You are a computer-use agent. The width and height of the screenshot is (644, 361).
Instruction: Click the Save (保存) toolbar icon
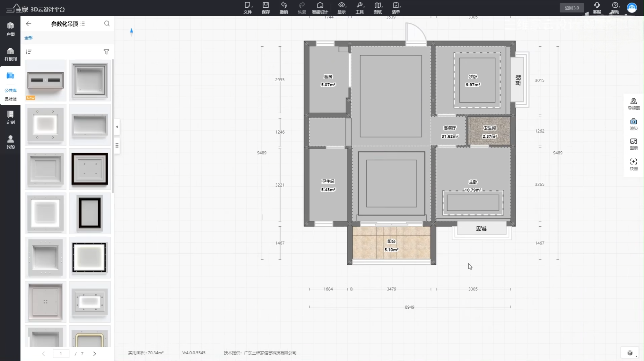click(265, 7)
